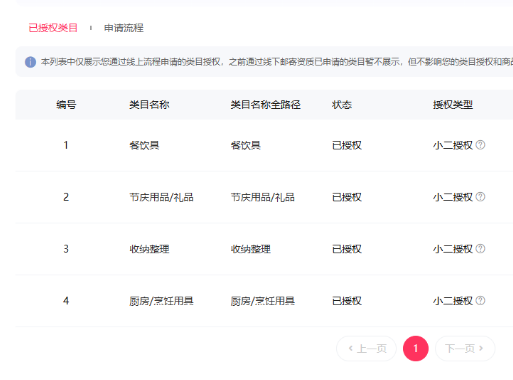Click the notice text starting with 本列表中仅展示

click(x=277, y=62)
